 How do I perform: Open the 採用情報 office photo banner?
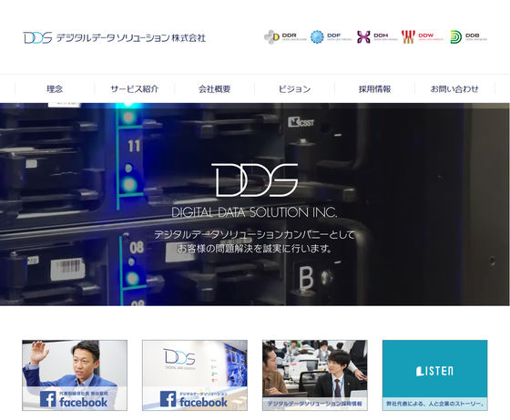(x=315, y=375)
